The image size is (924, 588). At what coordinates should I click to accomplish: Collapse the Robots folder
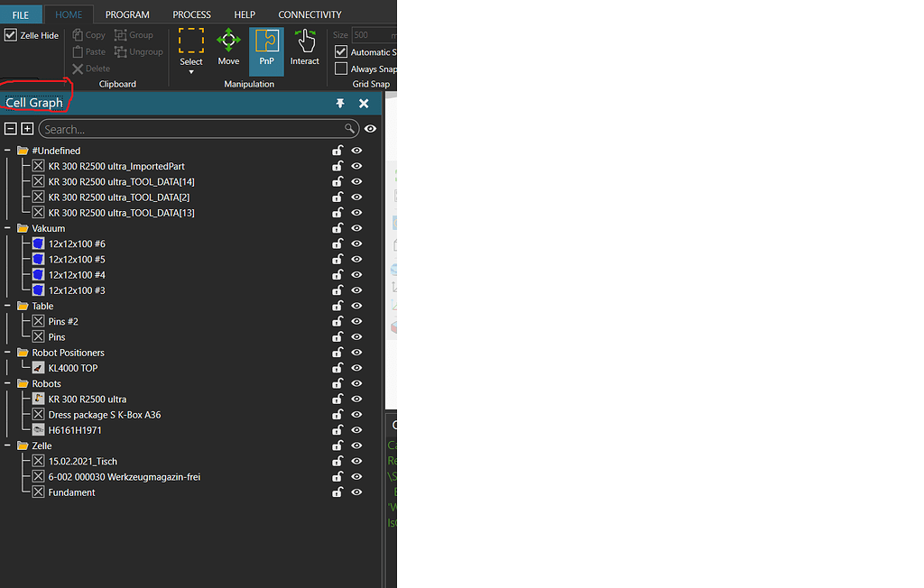tap(7, 383)
